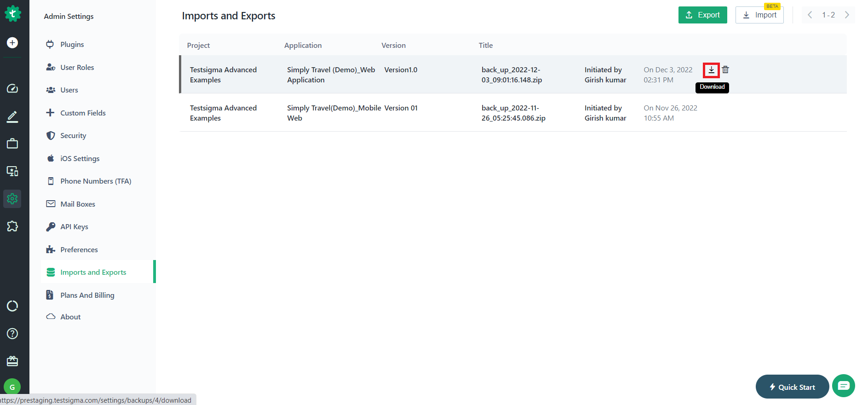Open Mail Boxes settings

coord(78,204)
